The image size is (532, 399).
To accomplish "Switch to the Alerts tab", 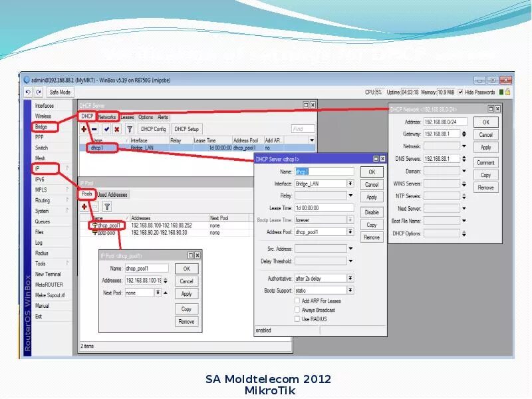I will (x=163, y=117).
